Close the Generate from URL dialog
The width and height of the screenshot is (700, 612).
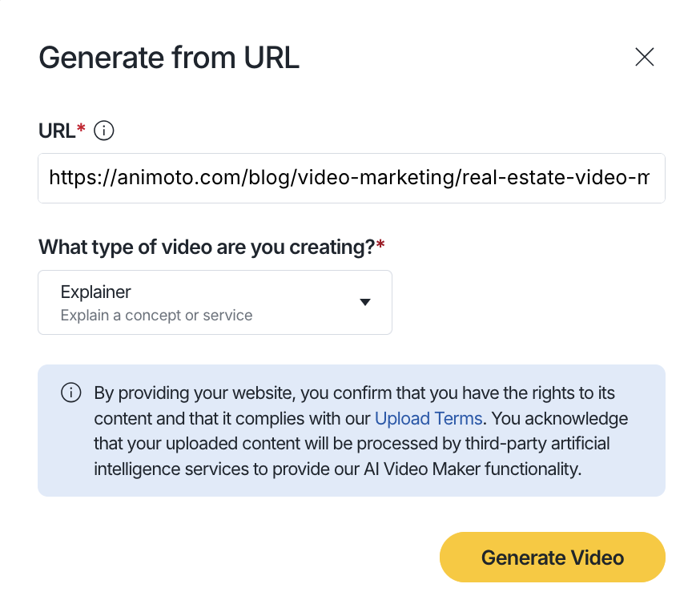click(x=645, y=57)
